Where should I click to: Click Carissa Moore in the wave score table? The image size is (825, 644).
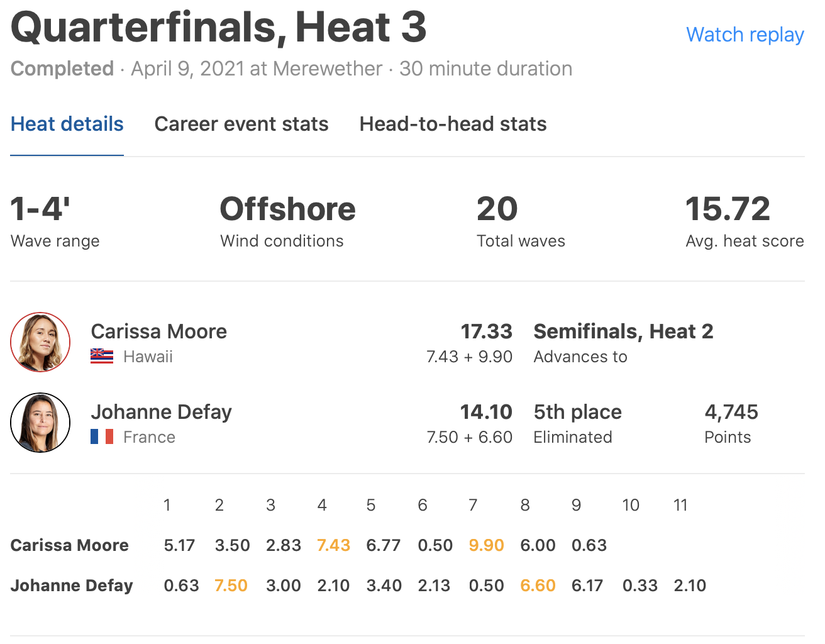(70, 545)
